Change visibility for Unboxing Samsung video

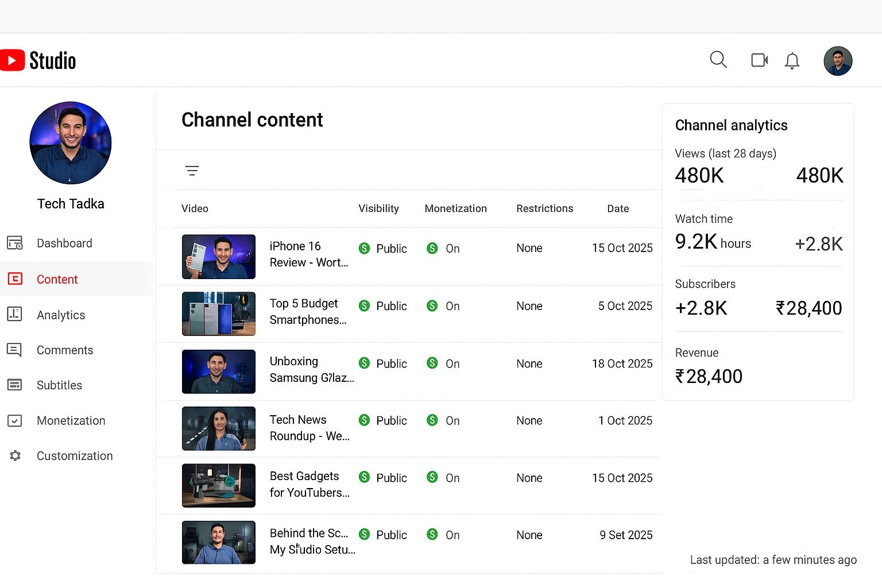coord(382,363)
